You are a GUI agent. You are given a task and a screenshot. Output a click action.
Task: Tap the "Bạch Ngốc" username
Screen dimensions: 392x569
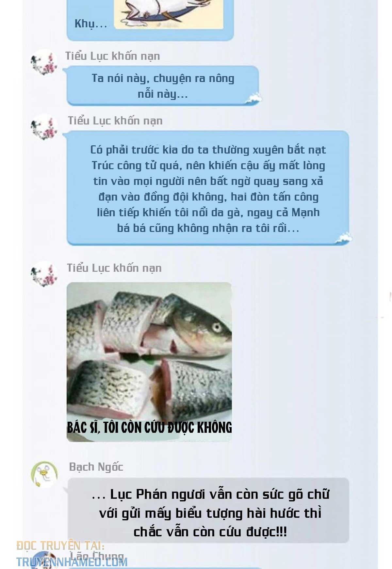96,467
